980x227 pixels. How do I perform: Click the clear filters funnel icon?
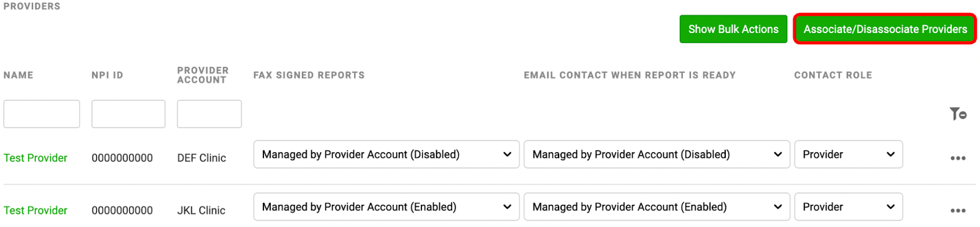click(958, 113)
